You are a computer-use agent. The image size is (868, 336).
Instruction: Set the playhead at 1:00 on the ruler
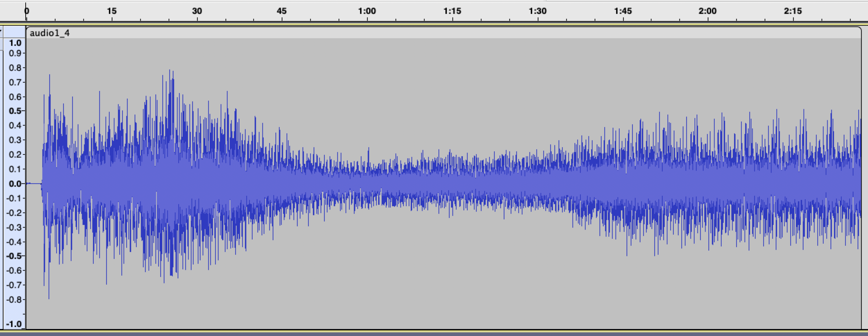[x=367, y=11]
